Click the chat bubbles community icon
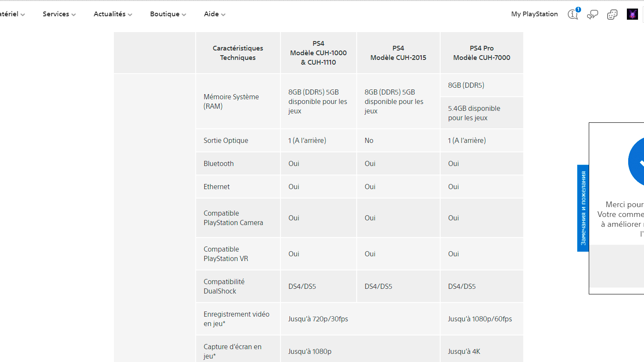Viewport: 644px width, 362px height. click(x=593, y=15)
